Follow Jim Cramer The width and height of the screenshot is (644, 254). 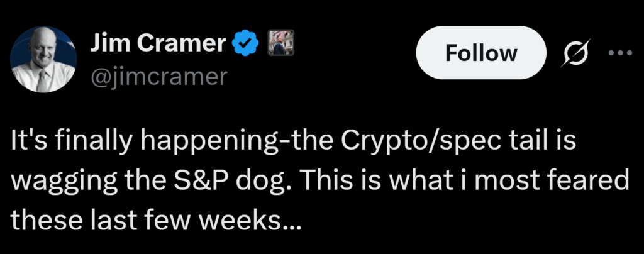coord(481,53)
